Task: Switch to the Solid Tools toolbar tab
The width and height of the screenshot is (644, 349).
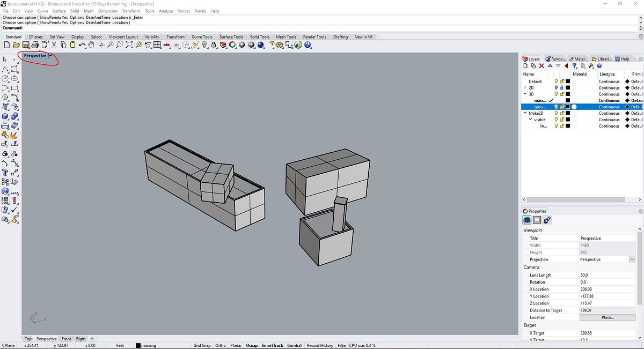Action: pyautogui.click(x=259, y=36)
